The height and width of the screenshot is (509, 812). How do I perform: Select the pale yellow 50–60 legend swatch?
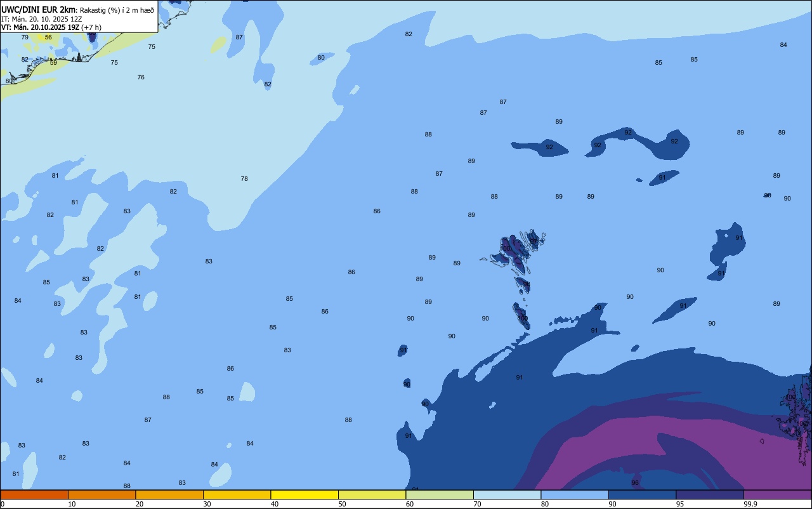372,494
